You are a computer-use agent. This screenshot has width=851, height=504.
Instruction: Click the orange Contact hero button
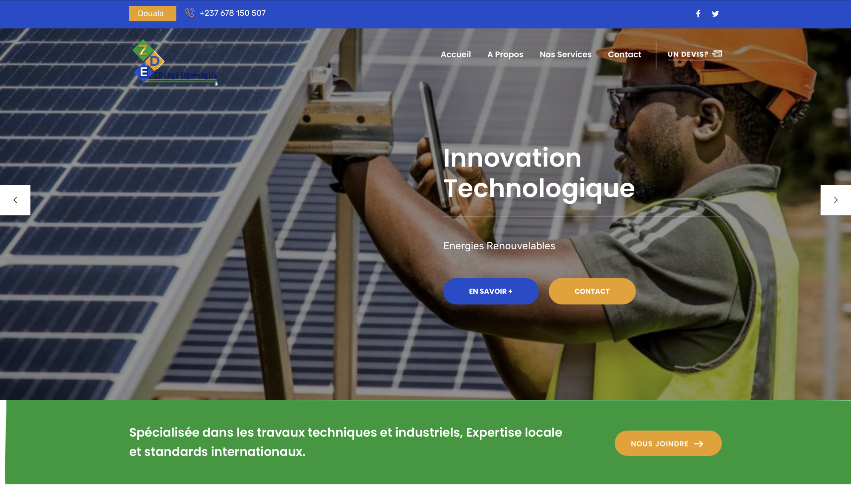click(592, 292)
